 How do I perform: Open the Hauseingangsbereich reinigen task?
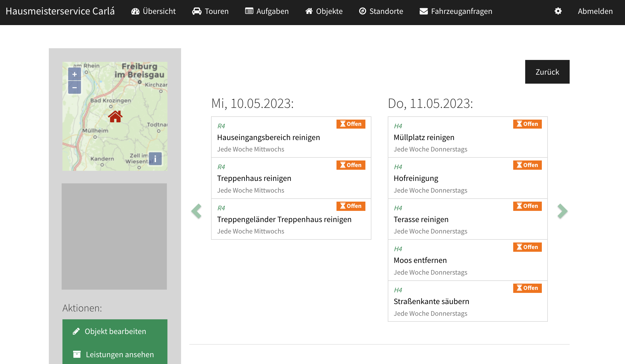(268, 137)
